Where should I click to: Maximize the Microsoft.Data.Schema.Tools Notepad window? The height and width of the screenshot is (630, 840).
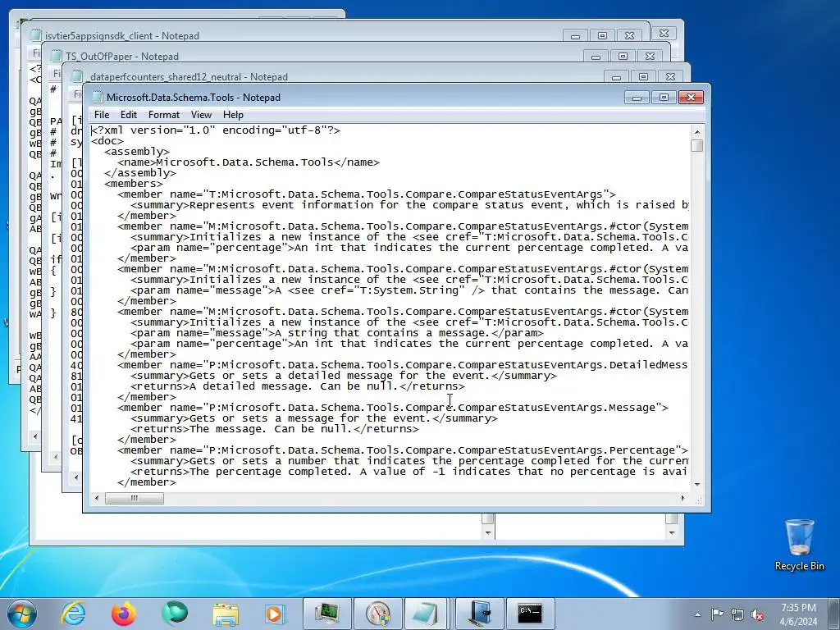pos(664,97)
